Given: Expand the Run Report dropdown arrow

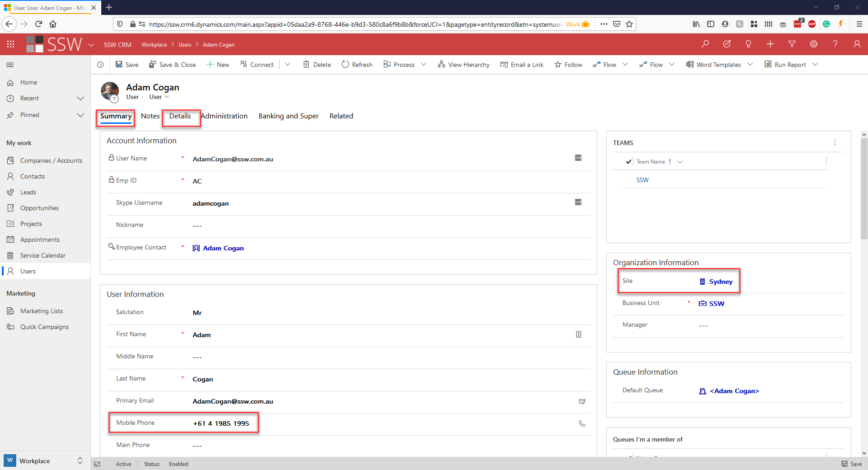Looking at the screenshot, I should [x=815, y=65].
